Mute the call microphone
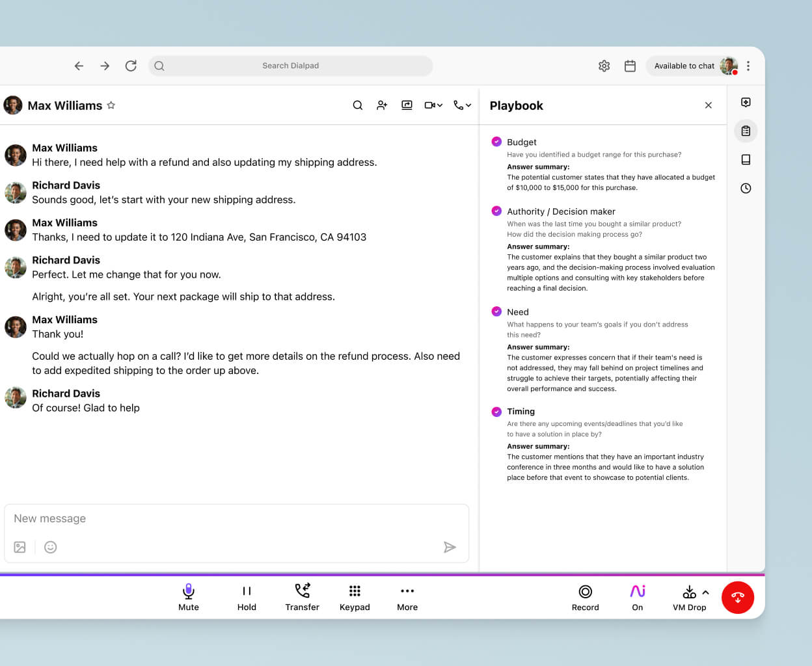Screen dimensions: 812x666 click(188, 597)
